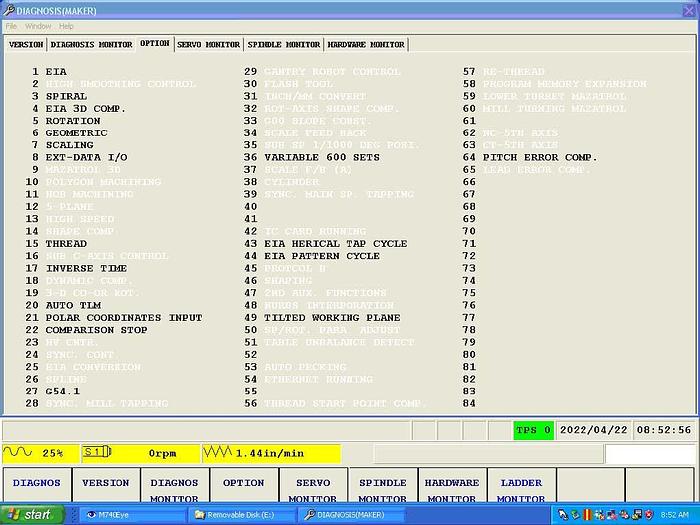Click the TILTED WORKING PLANE option entry
The image size is (700, 525).
pos(332,318)
